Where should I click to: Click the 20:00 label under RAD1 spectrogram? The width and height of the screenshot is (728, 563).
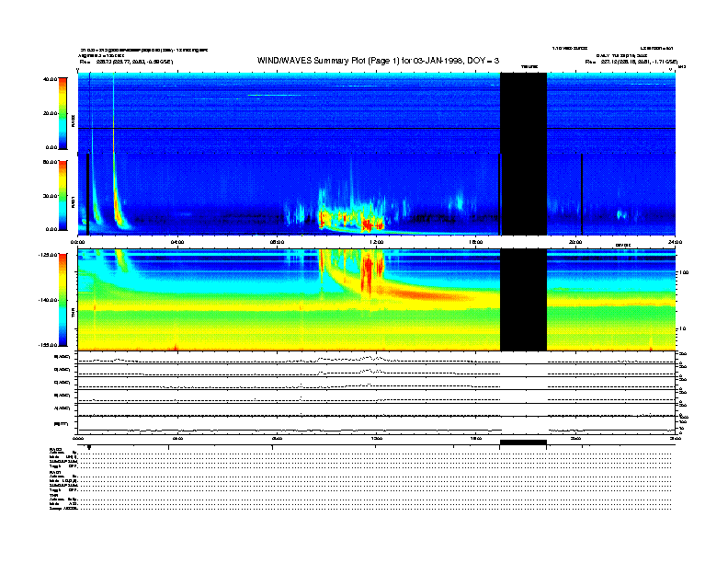pyautogui.click(x=575, y=242)
